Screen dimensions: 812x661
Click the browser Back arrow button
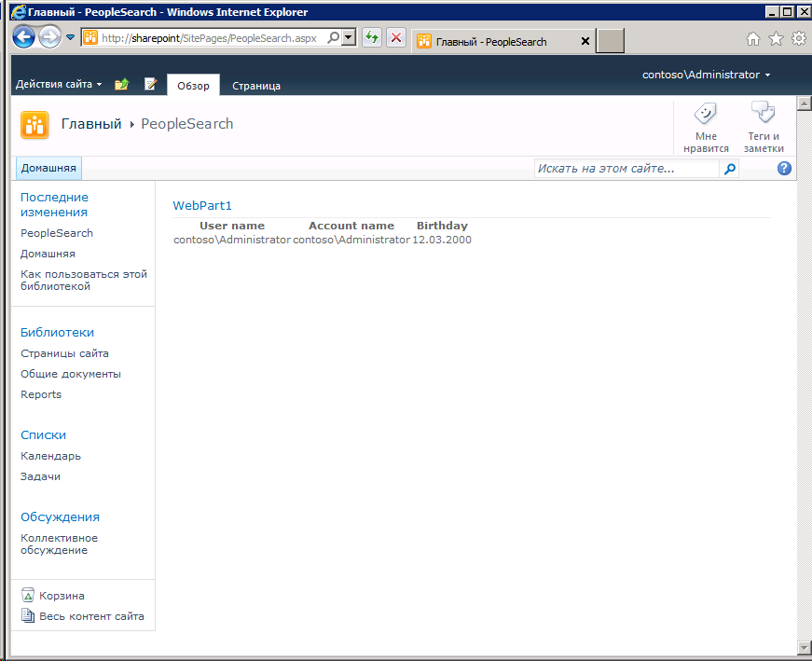pyautogui.click(x=23, y=37)
